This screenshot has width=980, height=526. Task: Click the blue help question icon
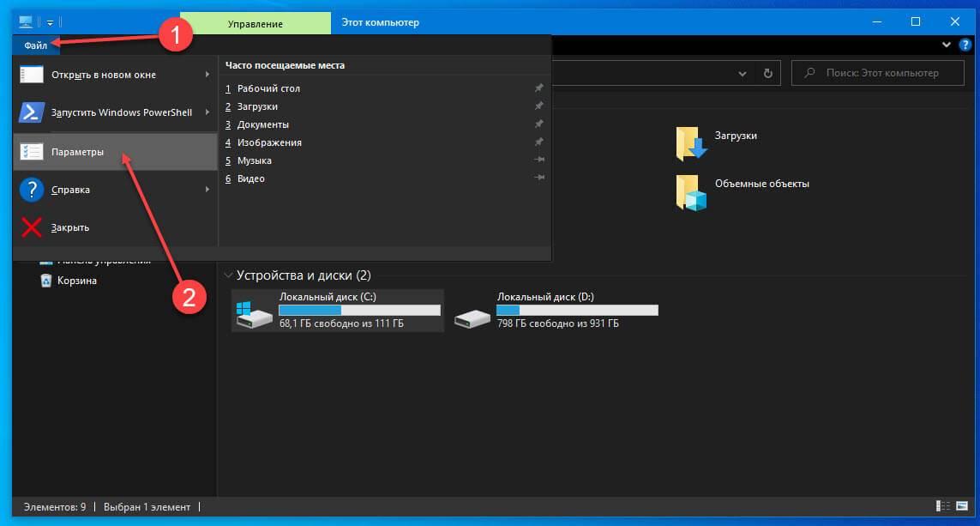(x=965, y=45)
